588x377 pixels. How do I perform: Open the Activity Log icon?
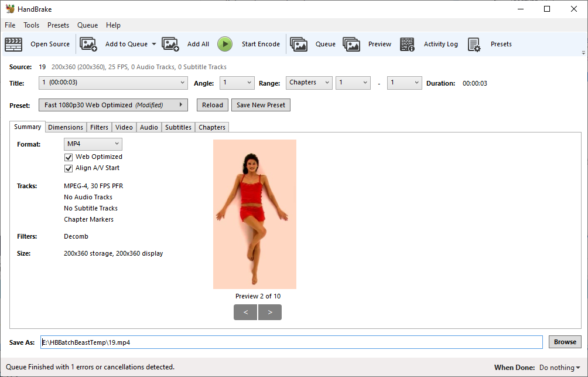tap(408, 45)
